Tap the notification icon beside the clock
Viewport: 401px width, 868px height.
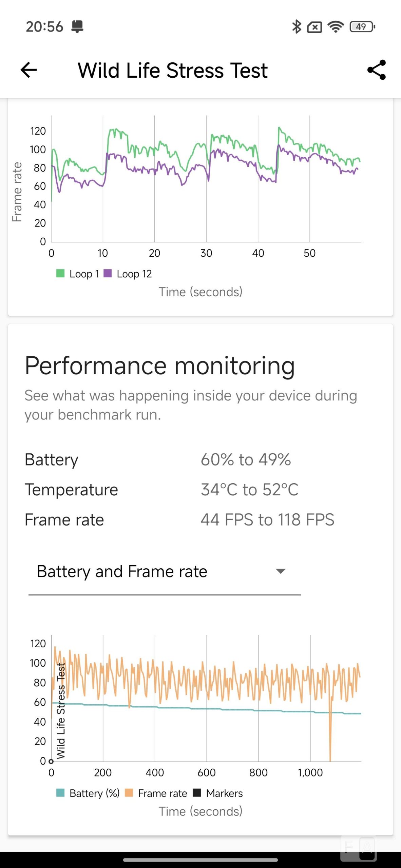click(x=77, y=26)
